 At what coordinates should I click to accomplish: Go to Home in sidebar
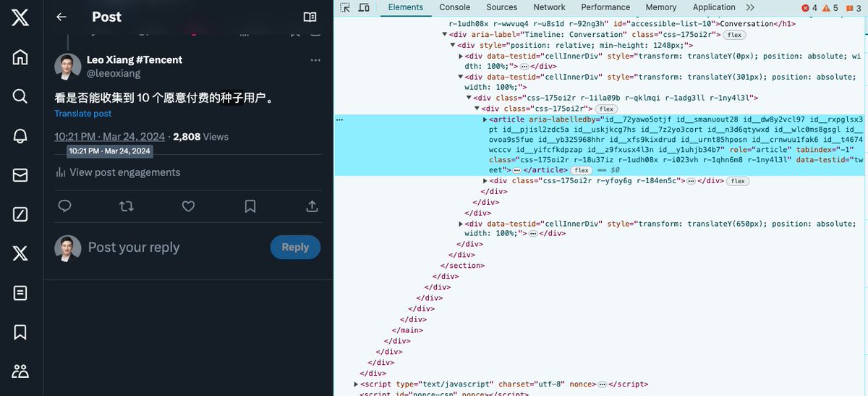coord(20,57)
